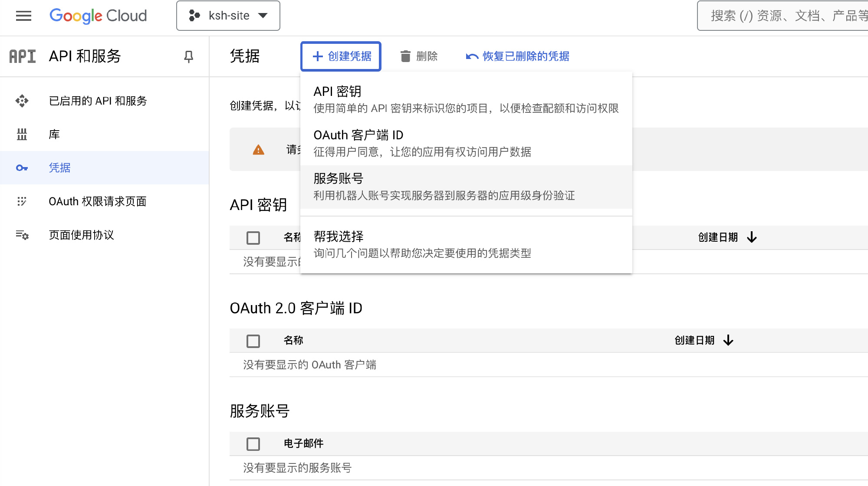Click the 凭据 page title
Viewport: 868px width, 486px height.
[245, 56]
